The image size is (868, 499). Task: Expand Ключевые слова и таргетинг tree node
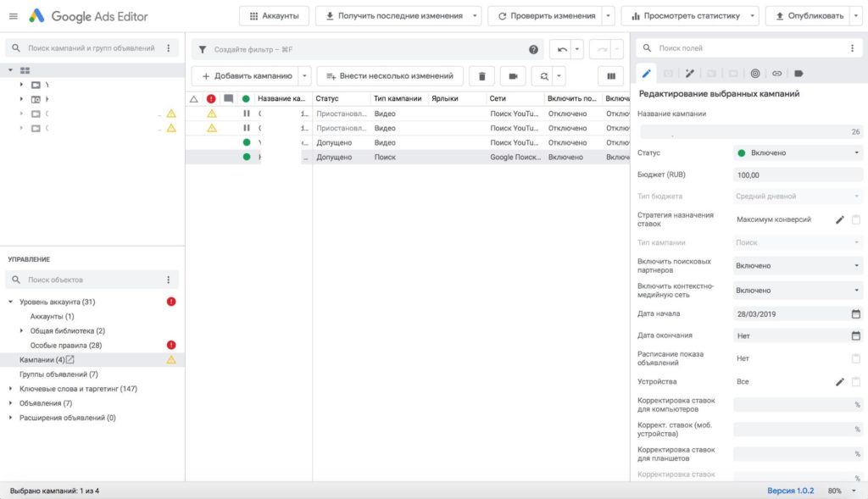(x=10, y=389)
